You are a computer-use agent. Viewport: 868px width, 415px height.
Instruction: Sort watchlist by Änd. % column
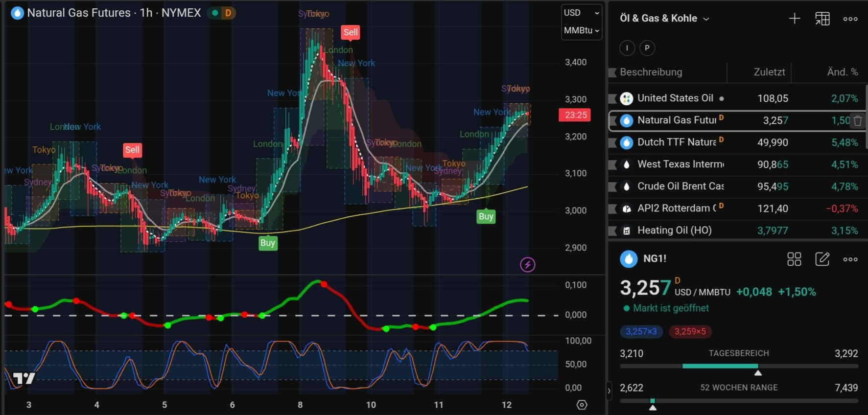pos(842,72)
